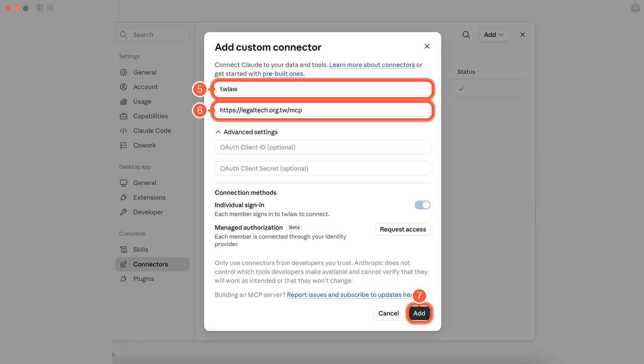Click the search icon in the title bar
644x364 pixels.
tap(50, 8)
